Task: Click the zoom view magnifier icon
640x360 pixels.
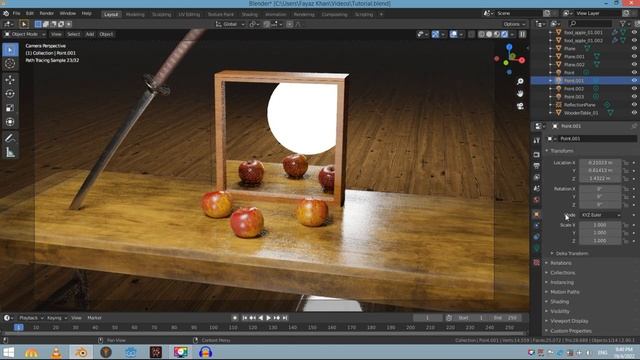Action: pos(520,82)
